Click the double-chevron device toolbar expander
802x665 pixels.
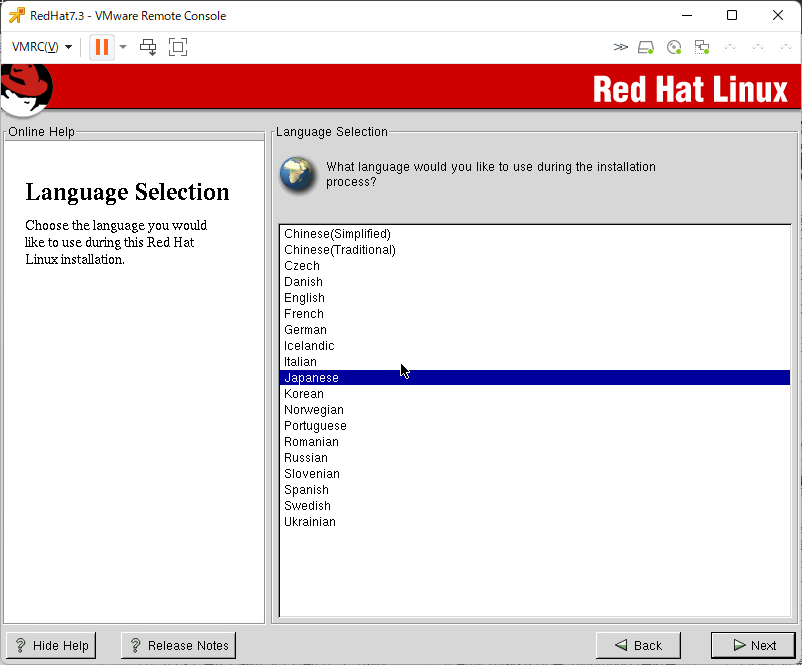(620, 47)
